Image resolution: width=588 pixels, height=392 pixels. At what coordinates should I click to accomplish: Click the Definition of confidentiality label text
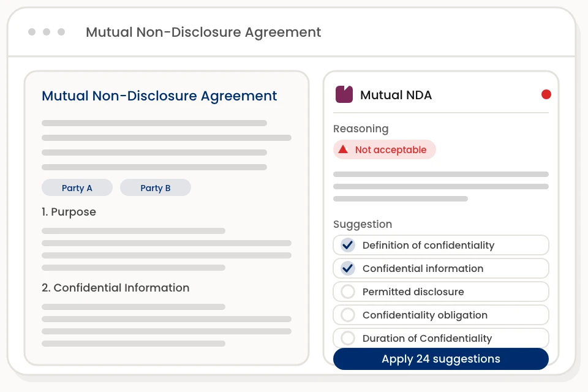click(x=428, y=246)
